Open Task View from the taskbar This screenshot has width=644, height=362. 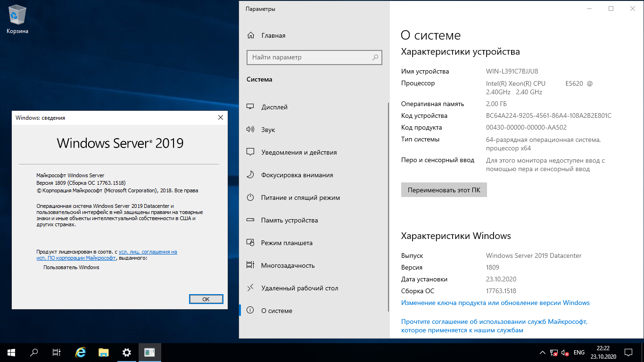tap(57, 353)
